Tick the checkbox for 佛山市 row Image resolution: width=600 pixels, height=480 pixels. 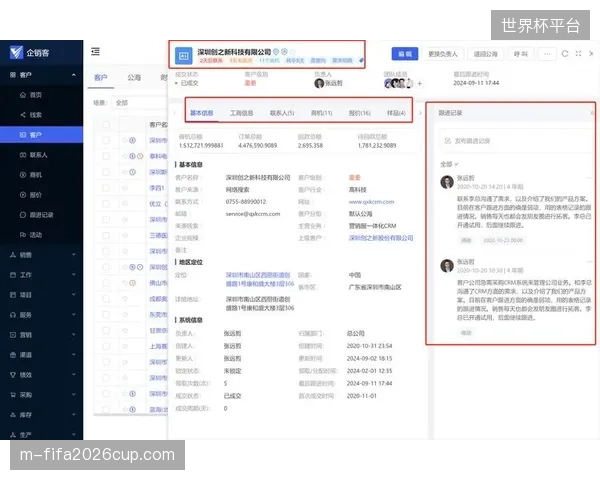(x=106, y=283)
